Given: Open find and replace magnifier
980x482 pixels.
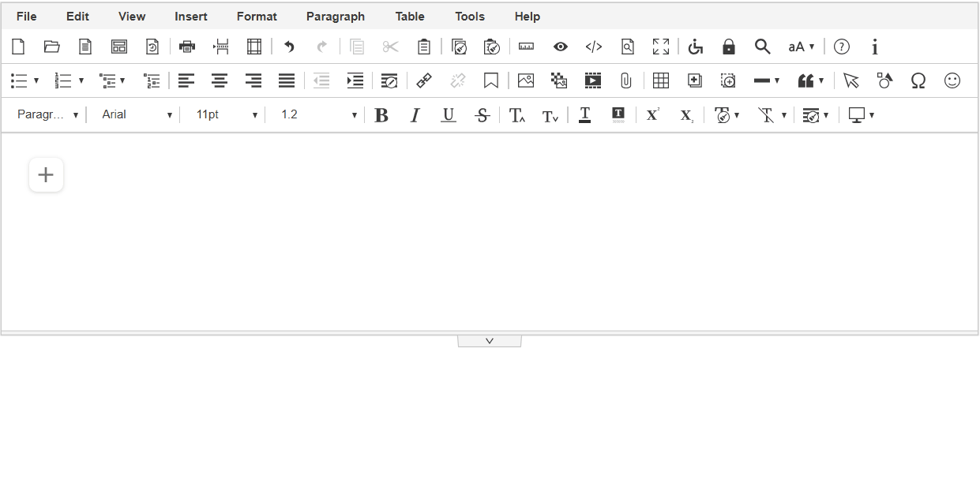Looking at the screenshot, I should click(762, 47).
